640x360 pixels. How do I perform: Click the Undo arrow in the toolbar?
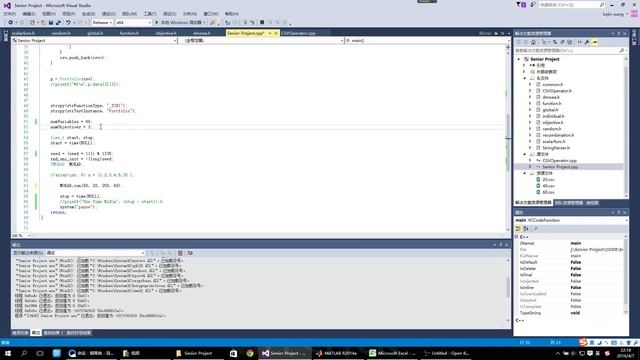point(68,22)
